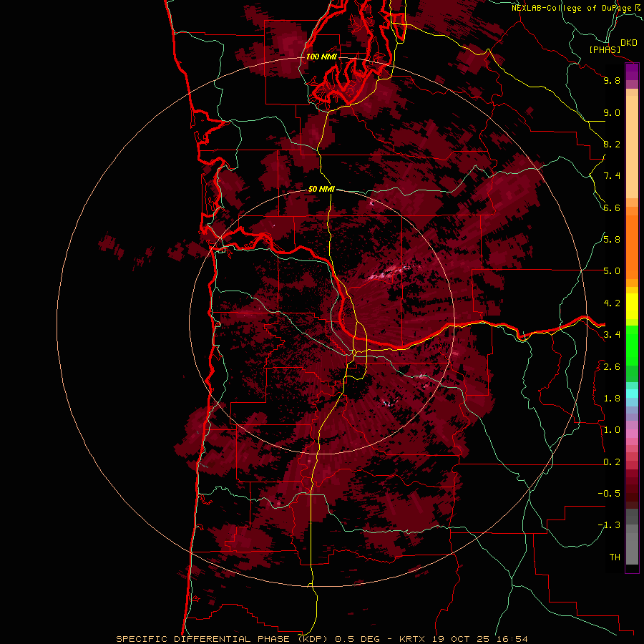
Task: Select the 50 NMI range ring label
Action: 321,189
